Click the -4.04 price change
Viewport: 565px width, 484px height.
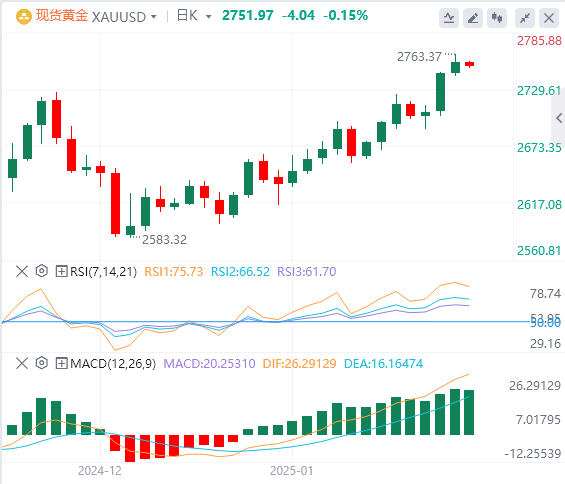point(298,15)
